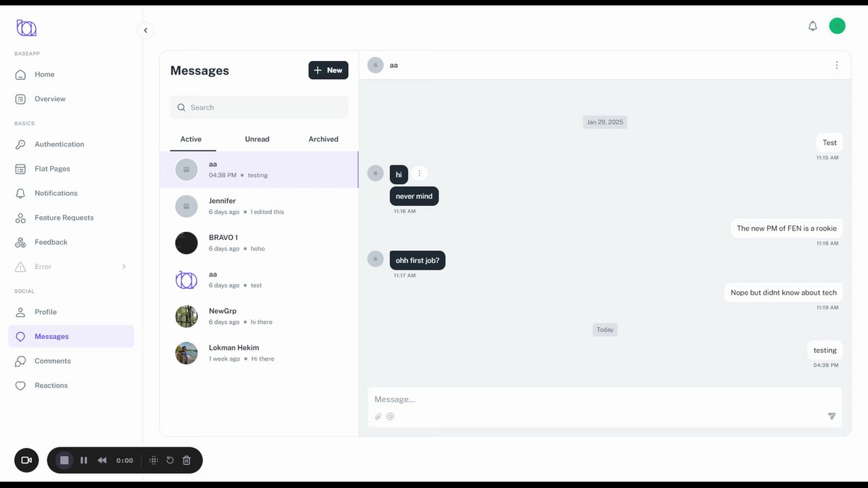Stop the screen recording
Screen dimensions: 868x488
coord(64,460)
